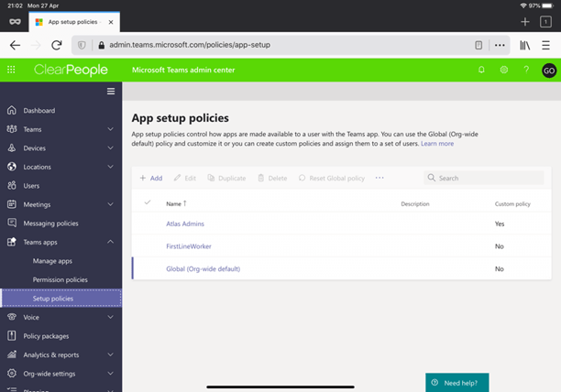This screenshot has width=561, height=392.
Task: Click the Duplicate toolbar button
Action: pos(226,178)
